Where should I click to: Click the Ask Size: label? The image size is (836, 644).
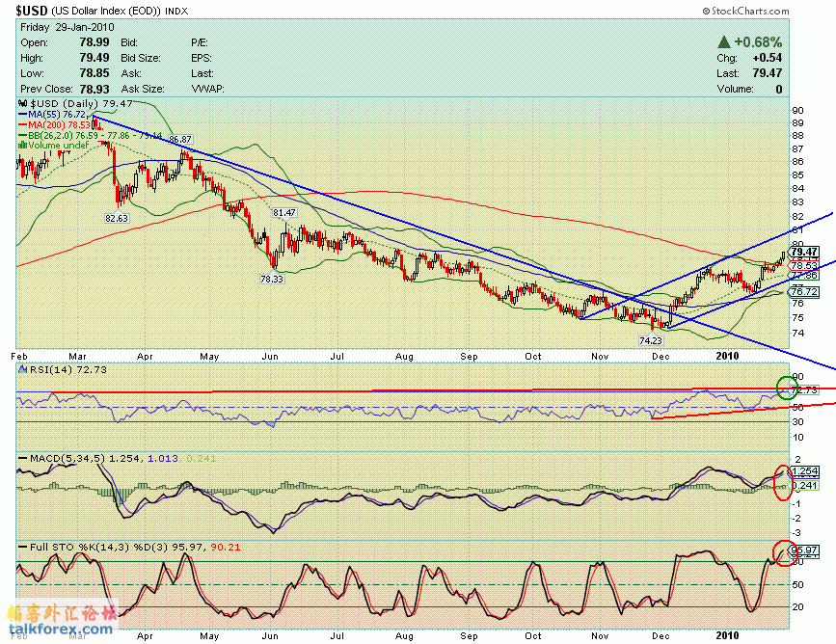(x=143, y=89)
